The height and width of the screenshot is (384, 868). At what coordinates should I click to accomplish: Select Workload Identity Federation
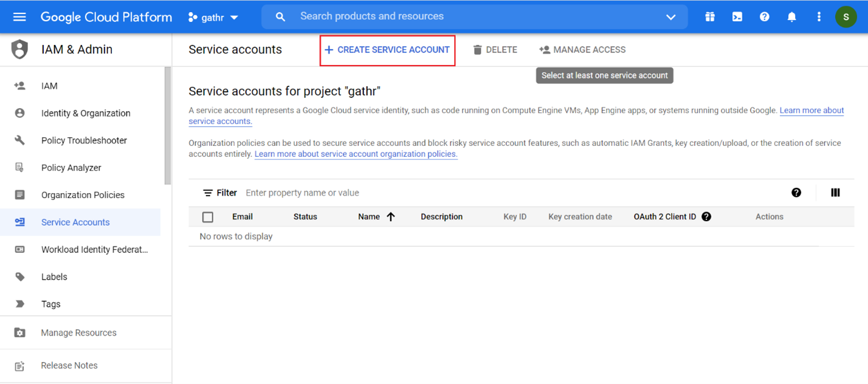tap(95, 249)
